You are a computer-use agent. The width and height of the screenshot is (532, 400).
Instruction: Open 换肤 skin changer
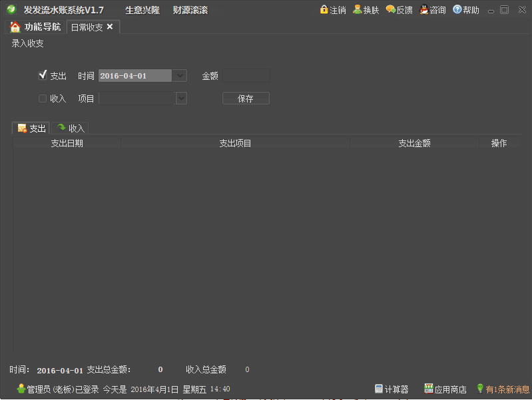click(358, 10)
